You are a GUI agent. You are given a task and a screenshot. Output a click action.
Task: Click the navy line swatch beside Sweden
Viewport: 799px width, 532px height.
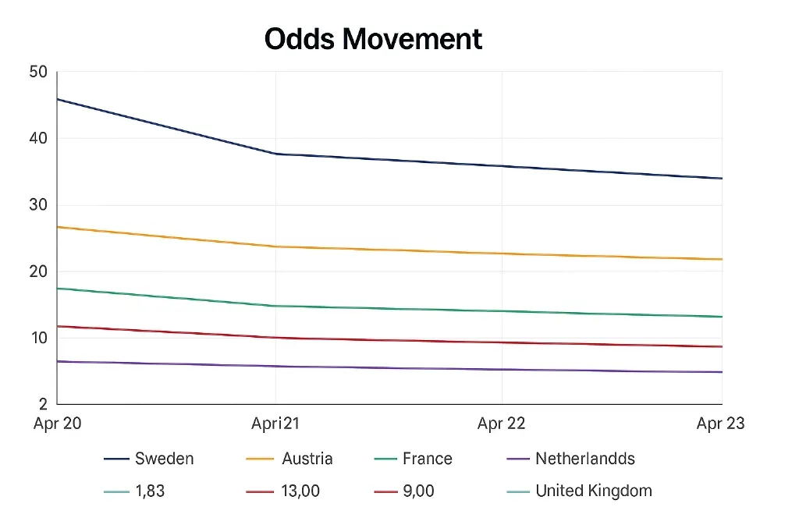116,459
